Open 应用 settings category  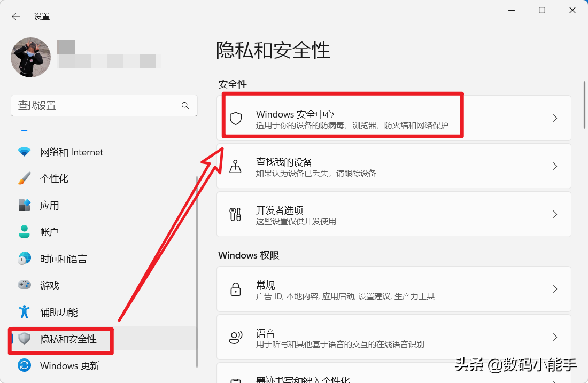pyautogui.click(x=104, y=205)
